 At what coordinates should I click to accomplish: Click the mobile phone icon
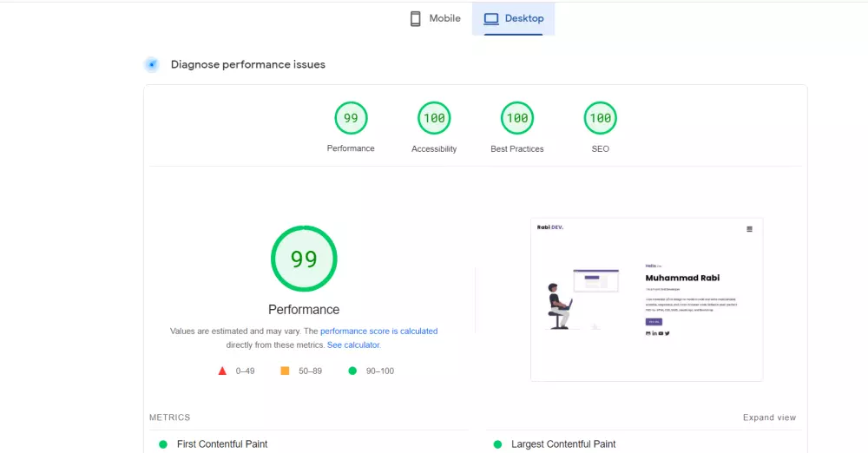click(x=416, y=18)
